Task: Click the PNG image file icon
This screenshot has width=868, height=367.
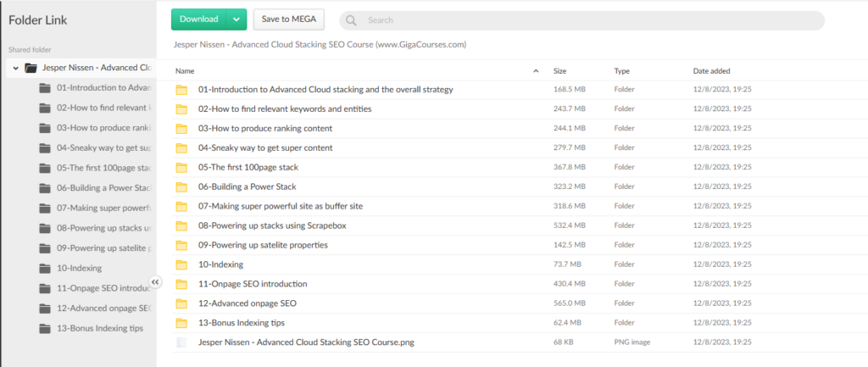Action: click(x=181, y=342)
